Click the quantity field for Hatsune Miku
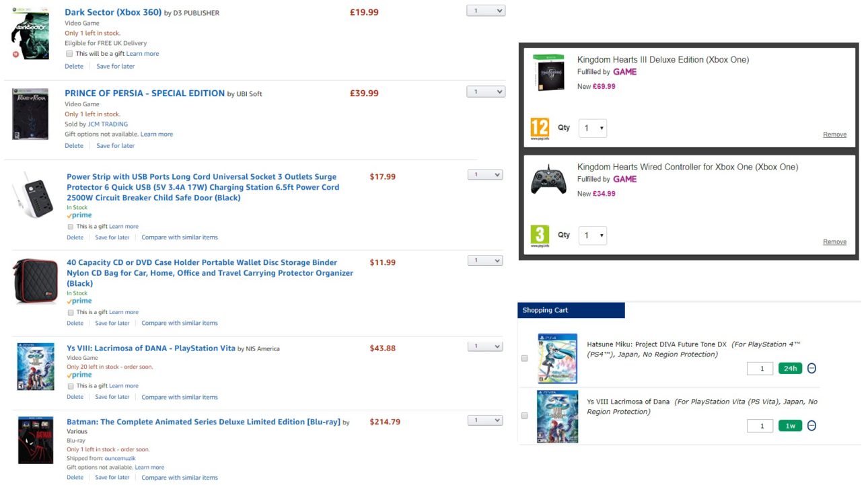This screenshot has height=485, width=868. coord(760,369)
